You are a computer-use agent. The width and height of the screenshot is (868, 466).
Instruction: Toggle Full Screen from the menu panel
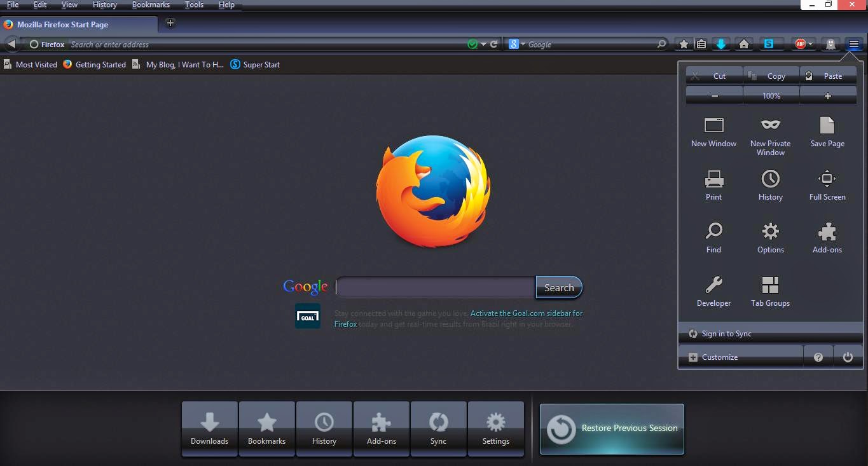827,185
